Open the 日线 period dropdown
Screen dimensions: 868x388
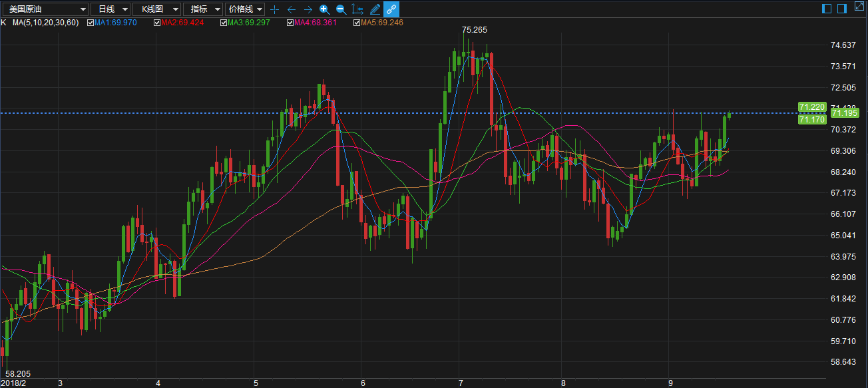(x=110, y=9)
